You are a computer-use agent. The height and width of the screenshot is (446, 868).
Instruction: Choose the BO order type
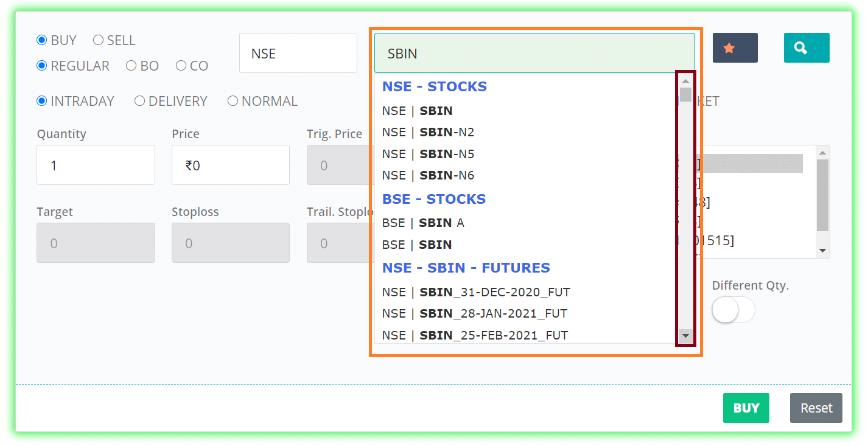pos(131,66)
